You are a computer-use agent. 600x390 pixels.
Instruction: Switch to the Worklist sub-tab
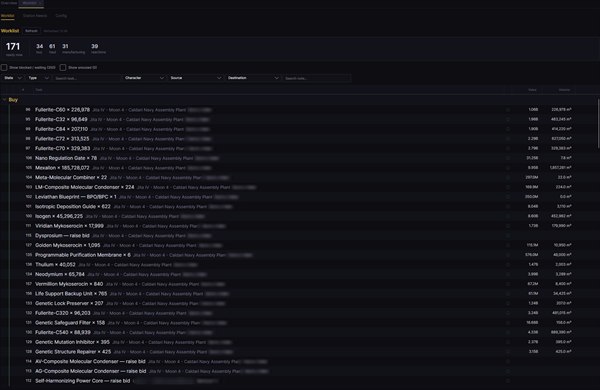[7, 16]
